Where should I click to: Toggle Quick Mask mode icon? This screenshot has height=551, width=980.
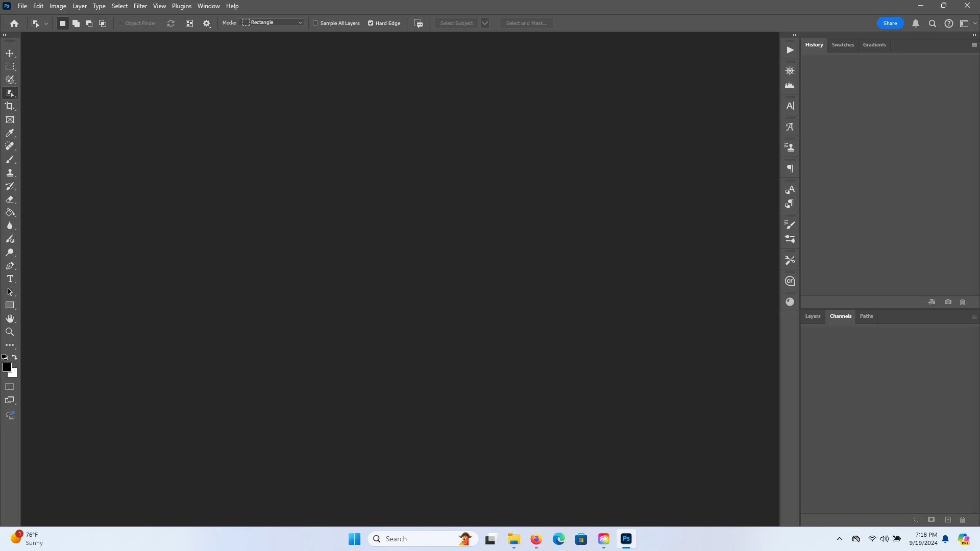[10, 387]
